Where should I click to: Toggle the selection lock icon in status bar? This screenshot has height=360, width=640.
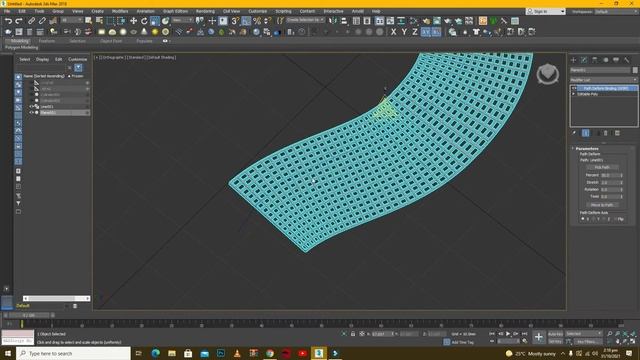click(x=353, y=334)
